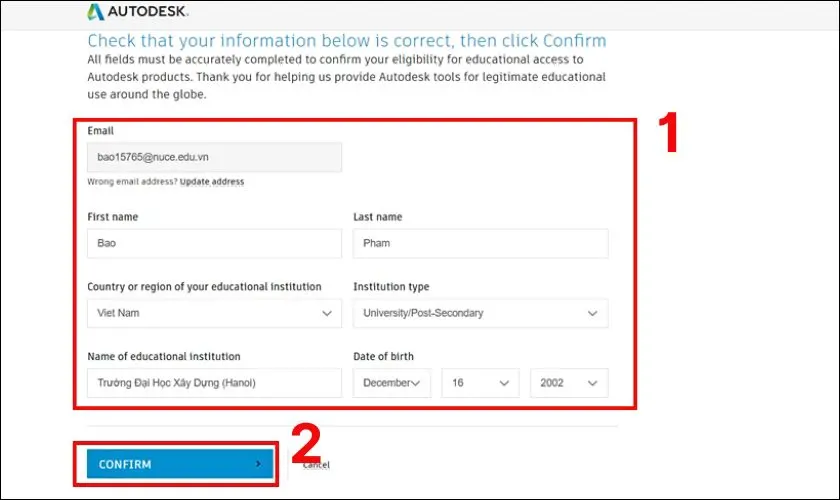Focus the Last name field containing Pham

coord(480,243)
